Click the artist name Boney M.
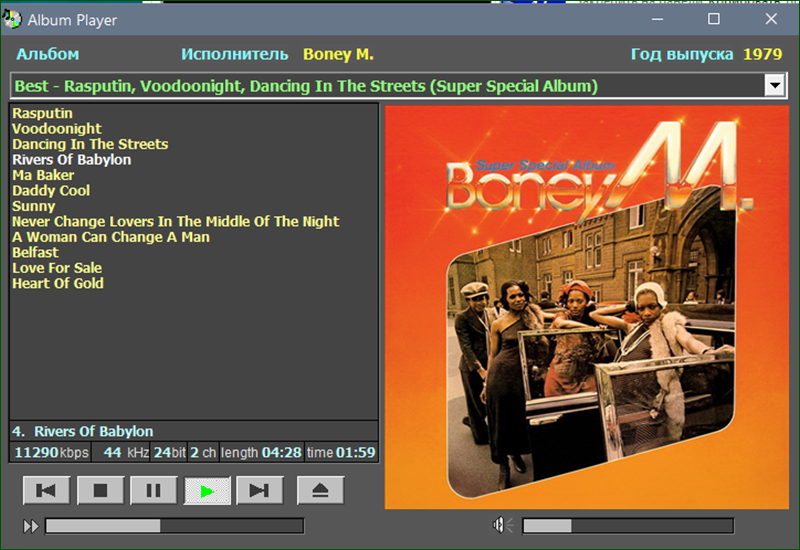800x550 pixels. coord(338,54)
